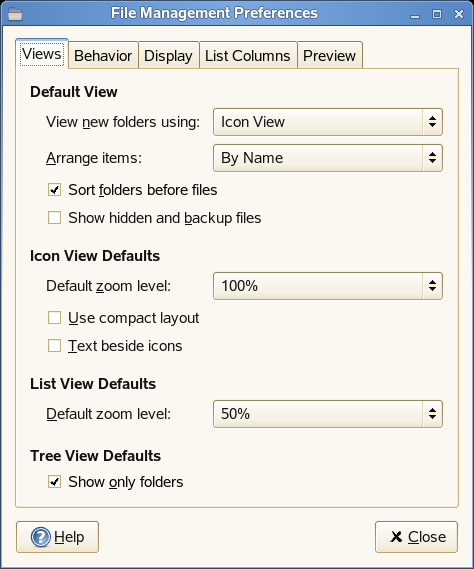474x569 pixels.
Task: Open the Display tab
Action: click(168, 56)
